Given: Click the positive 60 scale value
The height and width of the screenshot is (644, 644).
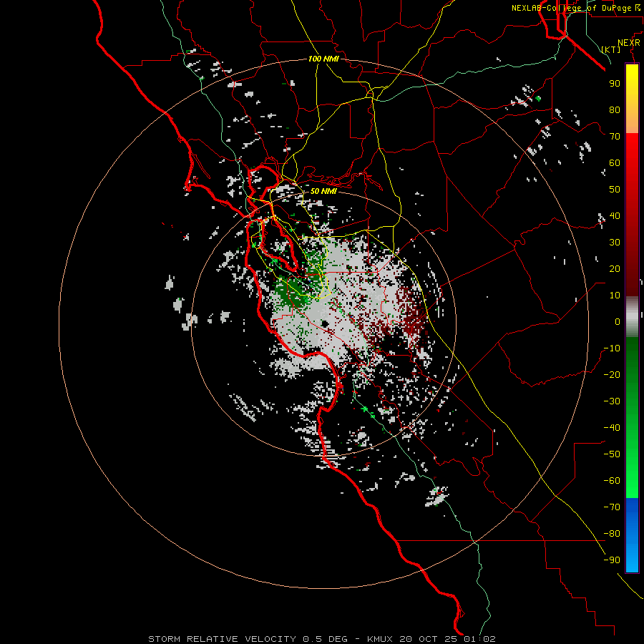Looking at the screenshot, I should pyautogui.click(x=615, y=162).
